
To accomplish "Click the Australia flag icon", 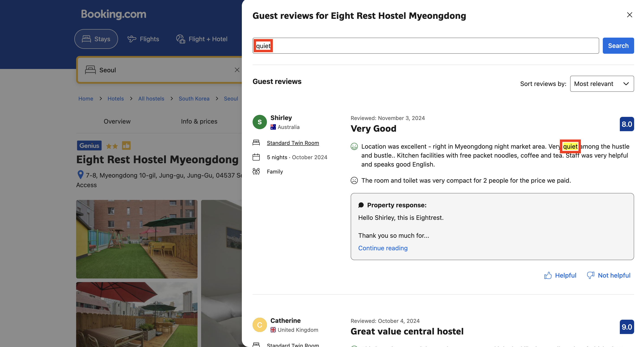I will point(273,127).
